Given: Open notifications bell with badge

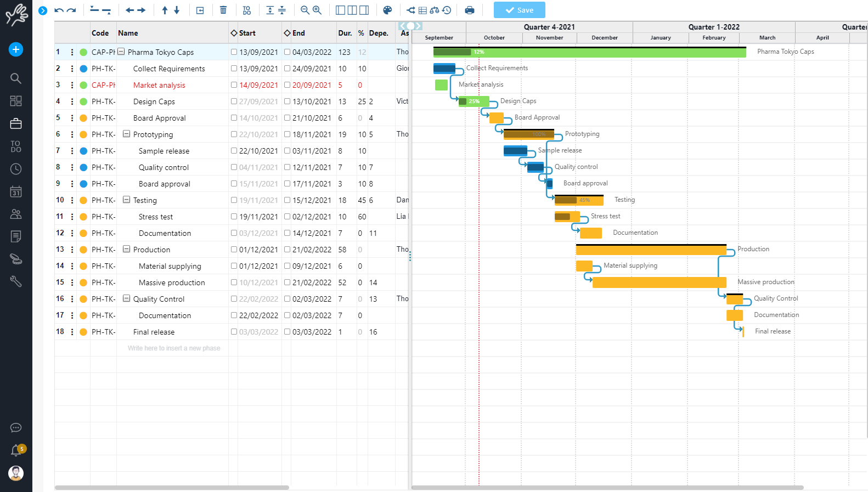Looking at the screenshot, I should click(16, 450).
